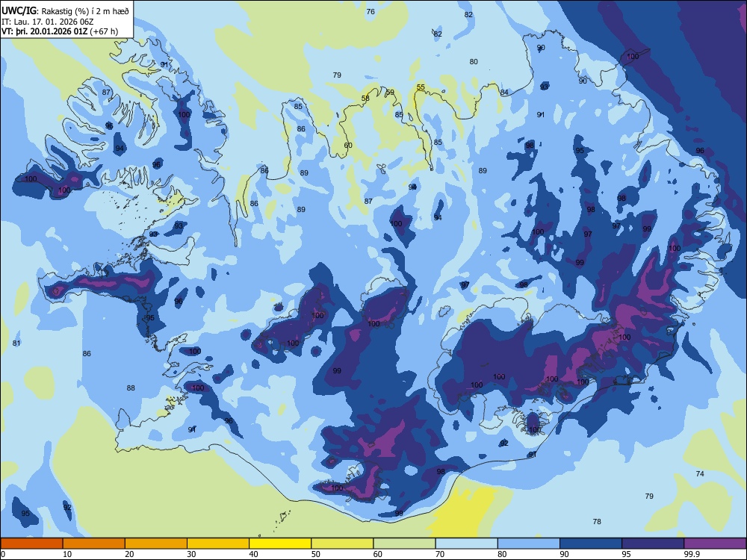The image size is (747, 560).
Task: Click the '81' humidity value on the map
Action: [x=16, y=343]
